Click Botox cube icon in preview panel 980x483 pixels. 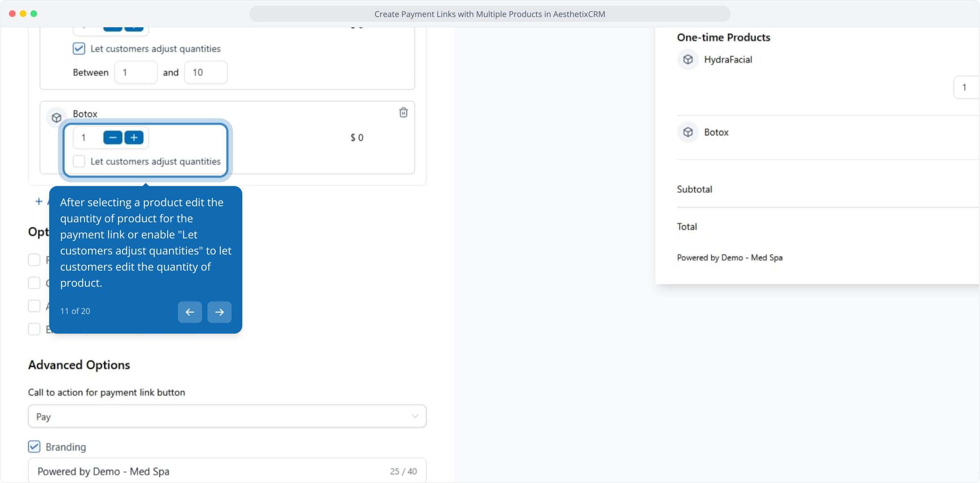[x=688, y=132]
